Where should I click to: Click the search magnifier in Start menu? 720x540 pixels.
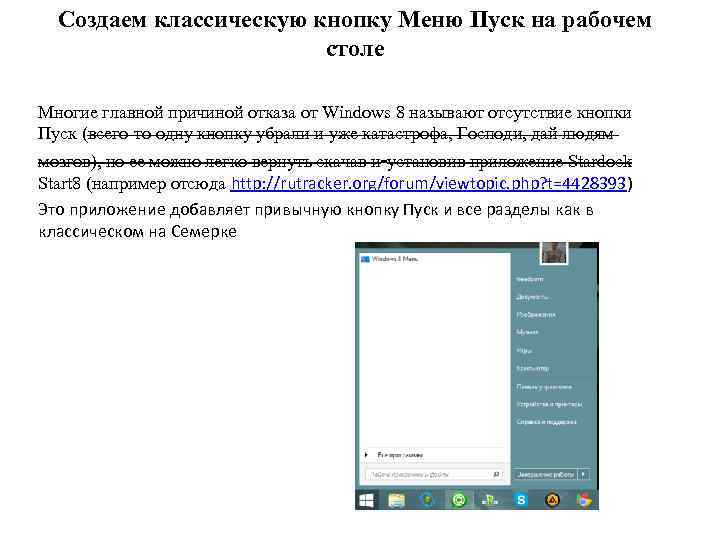[x=496, y=474]
